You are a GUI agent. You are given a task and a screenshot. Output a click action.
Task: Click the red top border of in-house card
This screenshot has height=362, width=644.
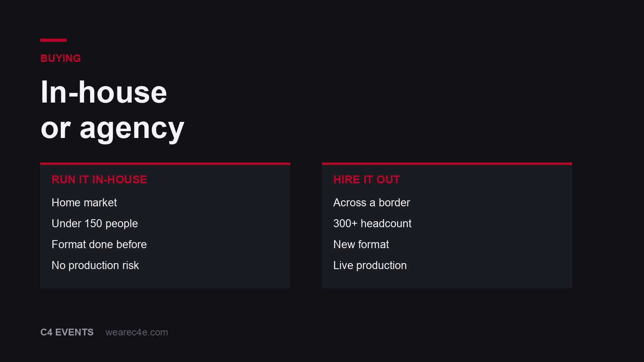165,164
